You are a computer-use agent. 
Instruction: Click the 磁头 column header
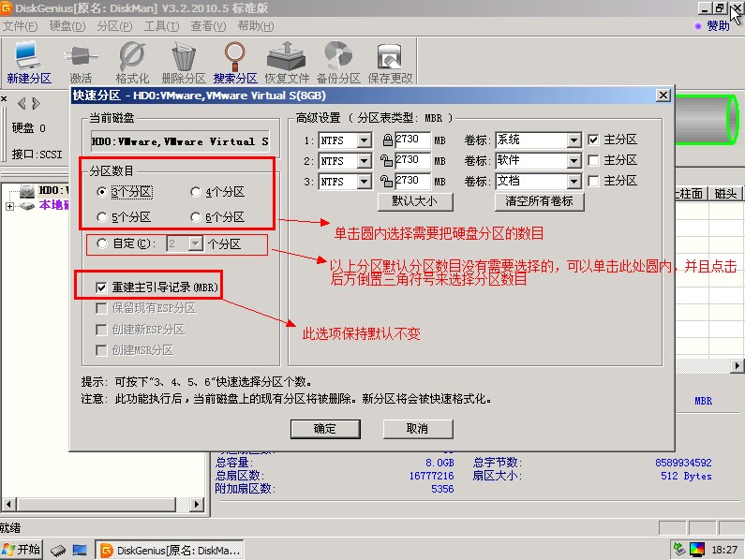click(x=725, y=194)
